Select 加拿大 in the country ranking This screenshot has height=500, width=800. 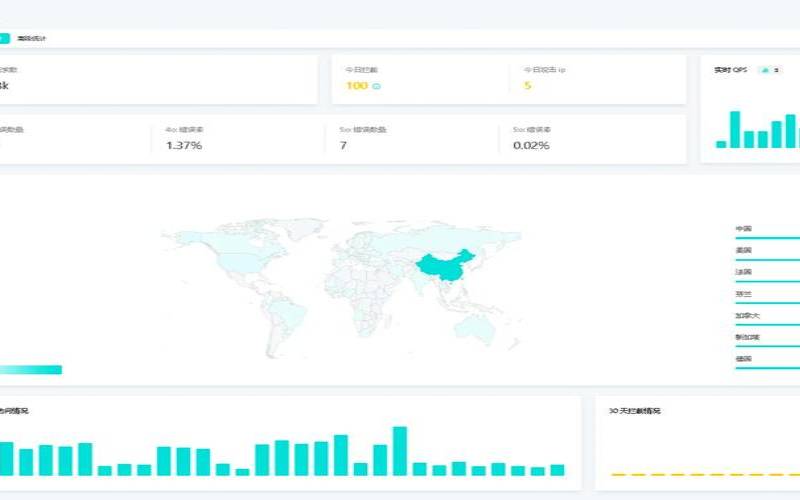[x=747, y=315]
